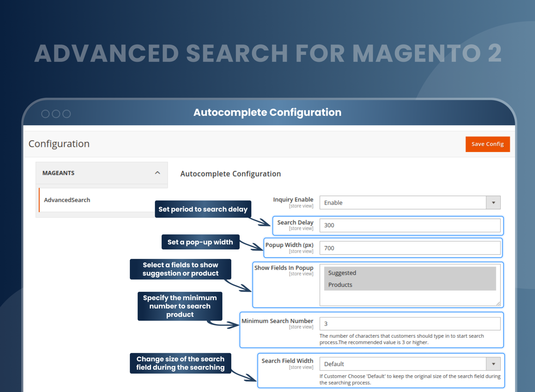Image resolution: width=535 pixels, height=392 pixels.
Task: Click the Configuration page heading
Action: pyautogui.click(x=59, y=144)
